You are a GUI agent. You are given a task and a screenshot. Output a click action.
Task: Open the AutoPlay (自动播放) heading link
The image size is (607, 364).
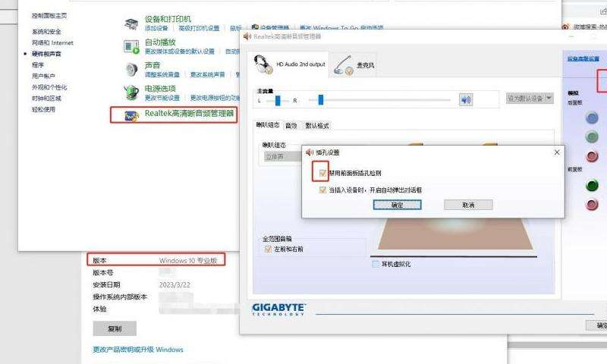(160, 42)
